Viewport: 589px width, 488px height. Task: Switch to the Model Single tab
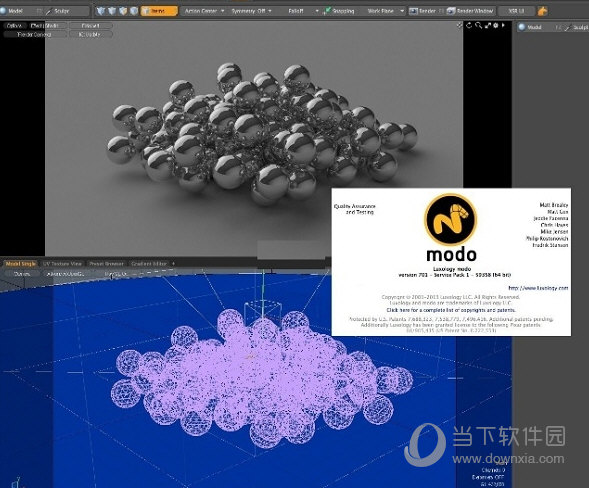21,264
